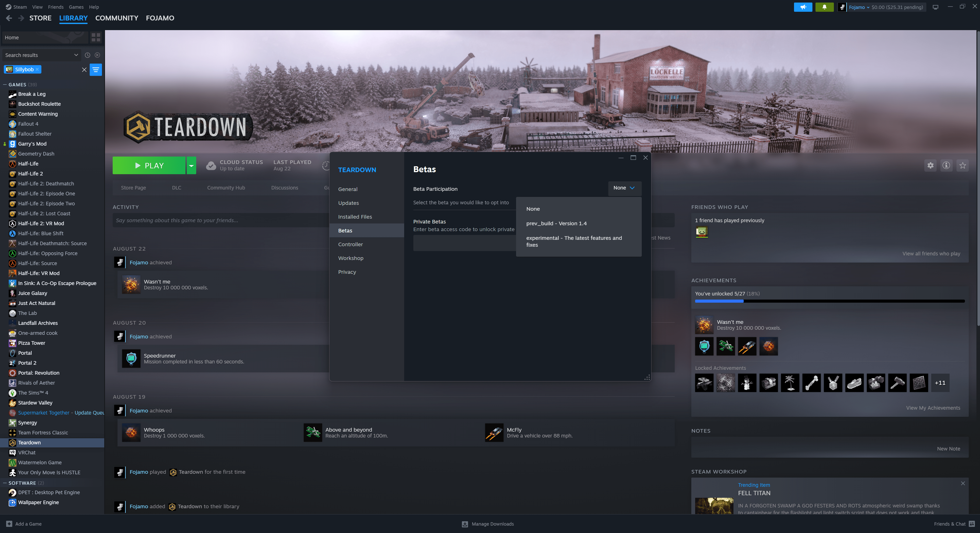Viewport: 980px width, 533px height.
Task: Add Teardown to favorites star
Action: click(x=963, y=165)
